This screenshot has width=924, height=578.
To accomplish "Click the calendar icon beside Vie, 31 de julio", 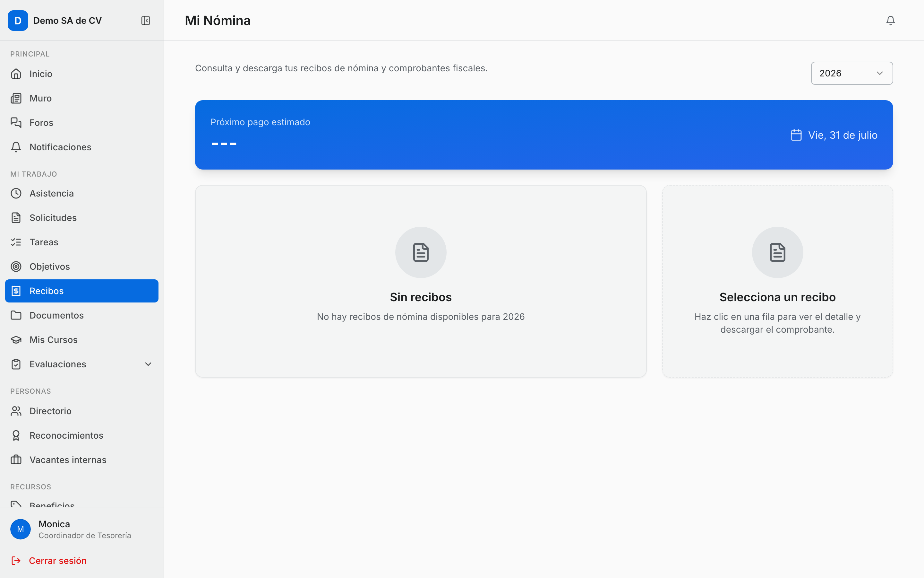I will point(796,135).
